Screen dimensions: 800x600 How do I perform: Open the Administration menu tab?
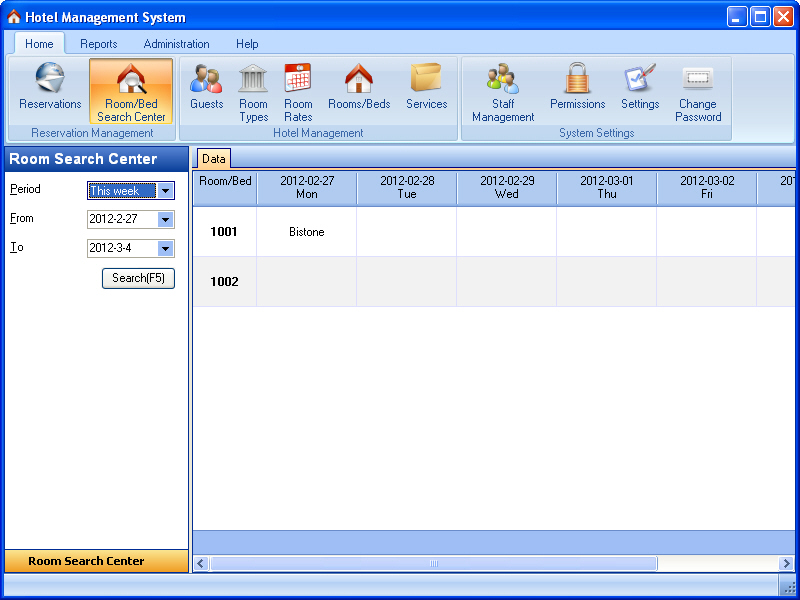176,44
